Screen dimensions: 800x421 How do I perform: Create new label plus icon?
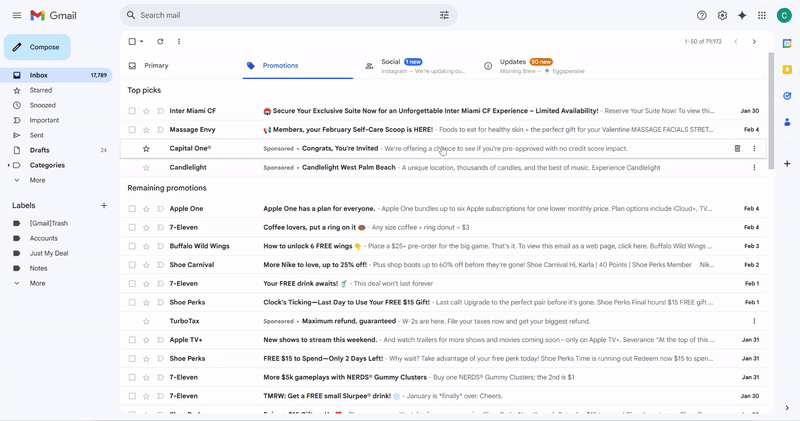(104, 205)
